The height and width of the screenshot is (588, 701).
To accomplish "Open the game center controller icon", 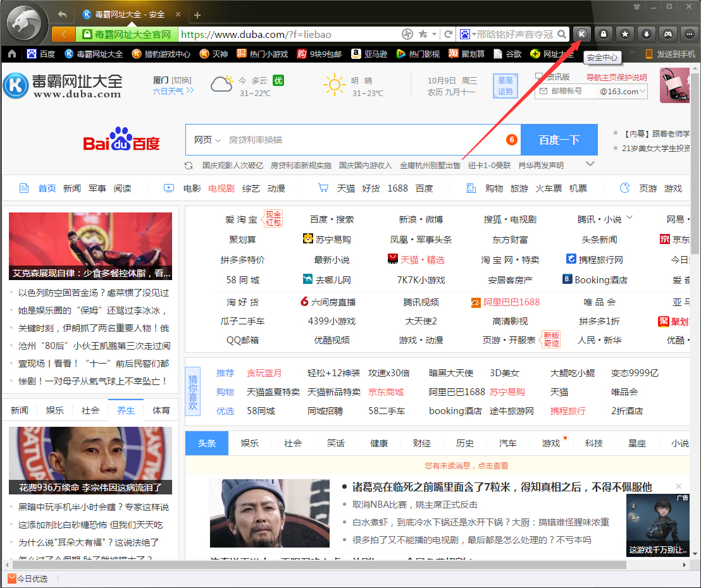I will (668, 34).
